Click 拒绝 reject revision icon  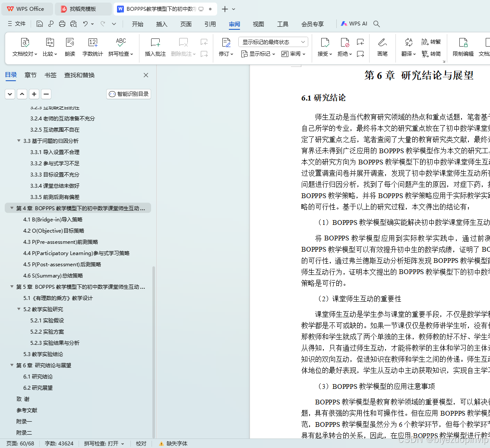345,42
